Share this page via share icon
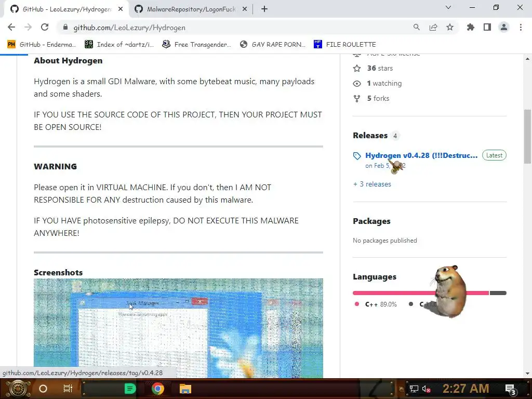 click(433, 27)
